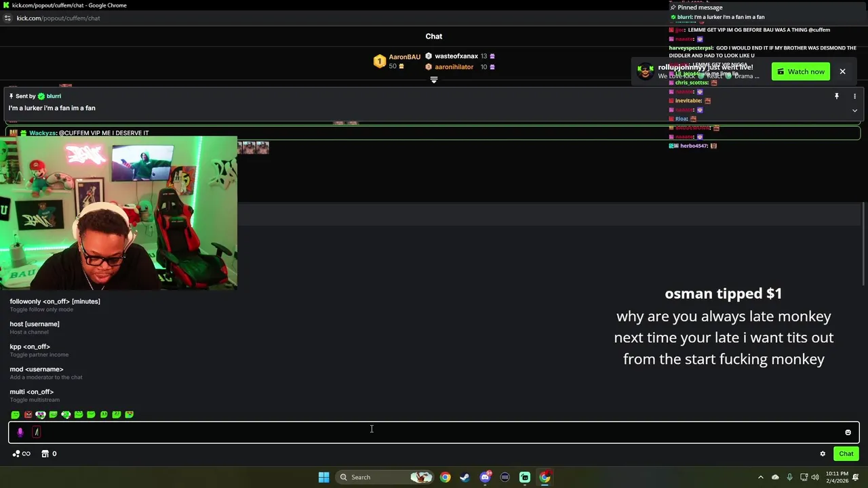
Task: Insert the first green emote in quick row
Action: pos(15,415)
